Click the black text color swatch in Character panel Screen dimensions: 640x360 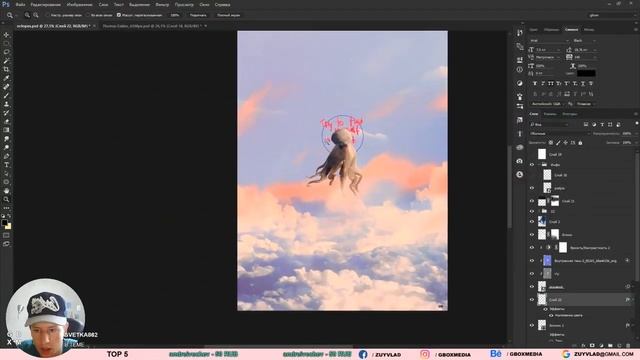point(586,73)
